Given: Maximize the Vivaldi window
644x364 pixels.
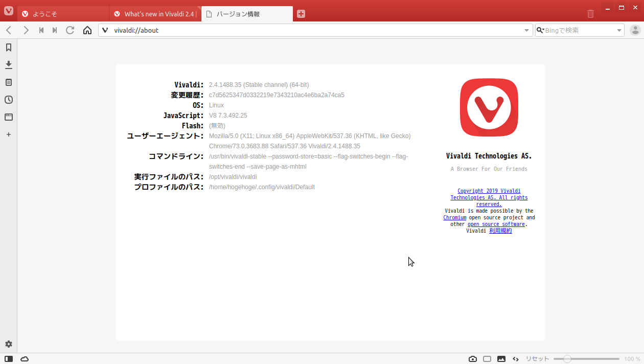Looking at the screenshot, I should 622,8.
